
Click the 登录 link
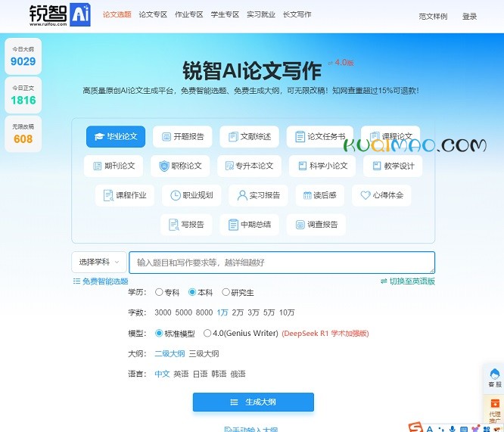coord(469,17)
